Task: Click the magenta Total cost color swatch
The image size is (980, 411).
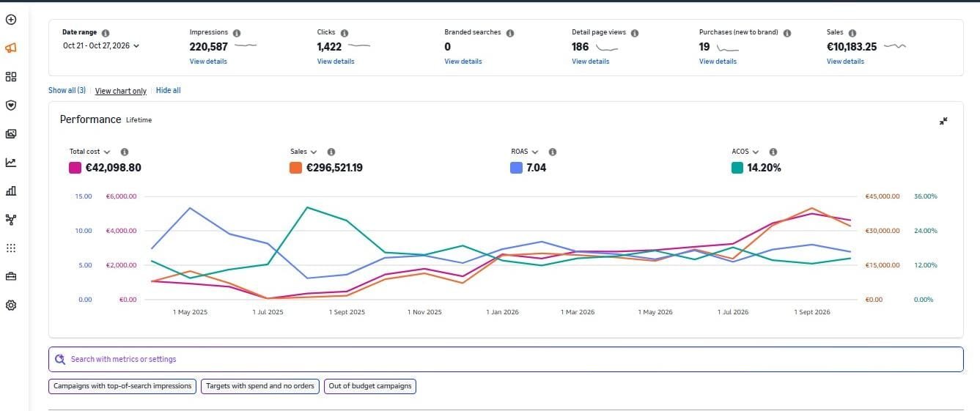Action: 75,168
